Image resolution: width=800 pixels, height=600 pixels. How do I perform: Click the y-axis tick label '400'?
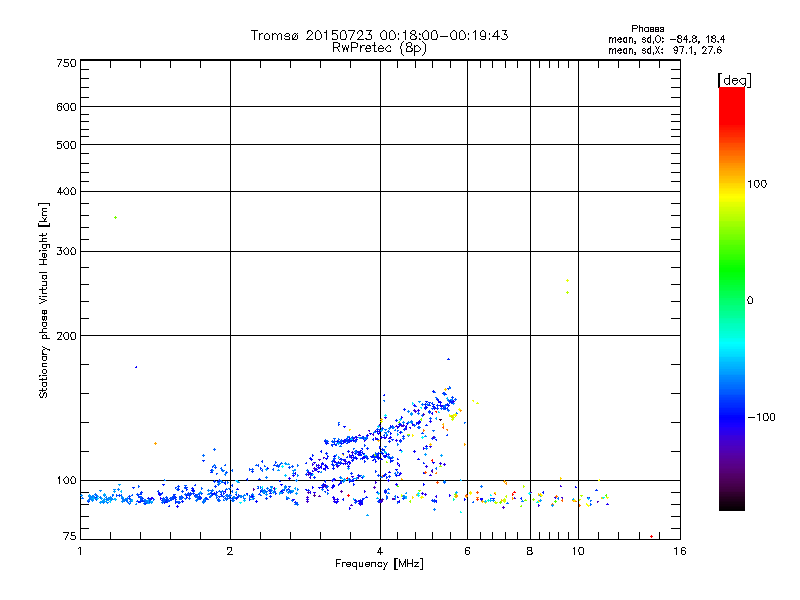click(66, 191)
